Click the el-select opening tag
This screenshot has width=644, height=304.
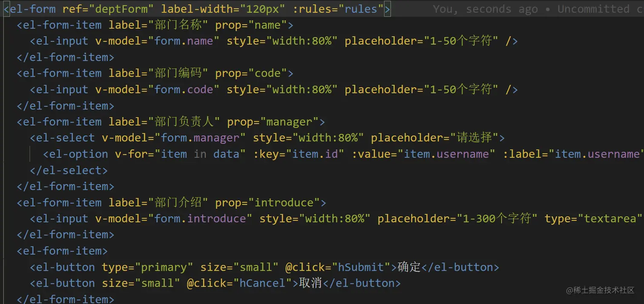61,137
